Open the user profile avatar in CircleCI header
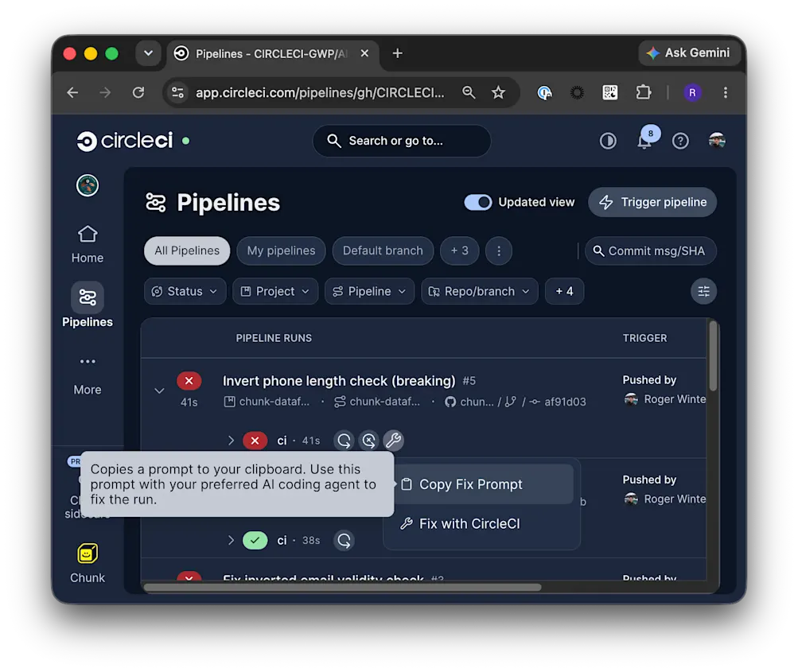Screen dimensions: 798x672 [717, 141]
